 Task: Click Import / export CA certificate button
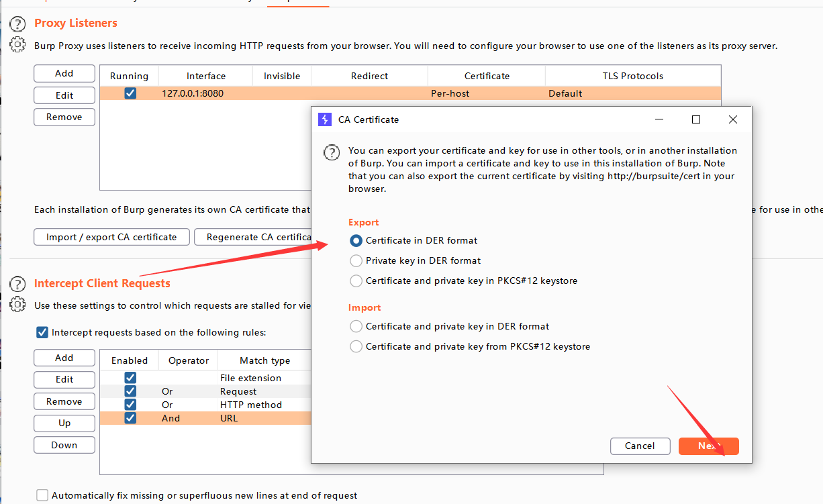pos(111,237)
